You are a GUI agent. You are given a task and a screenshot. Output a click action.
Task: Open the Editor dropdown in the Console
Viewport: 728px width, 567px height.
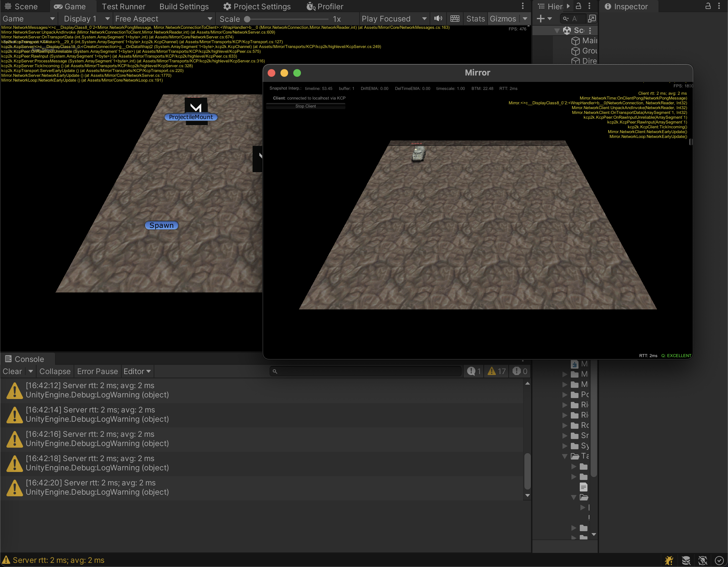click(137, 371)
